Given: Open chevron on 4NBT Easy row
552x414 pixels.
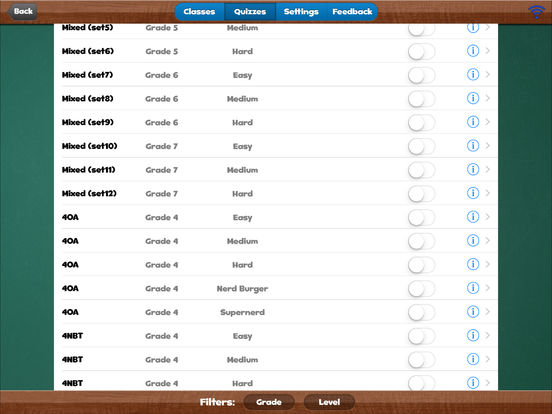Looking at the screenshot, I should tap(488, 335).
